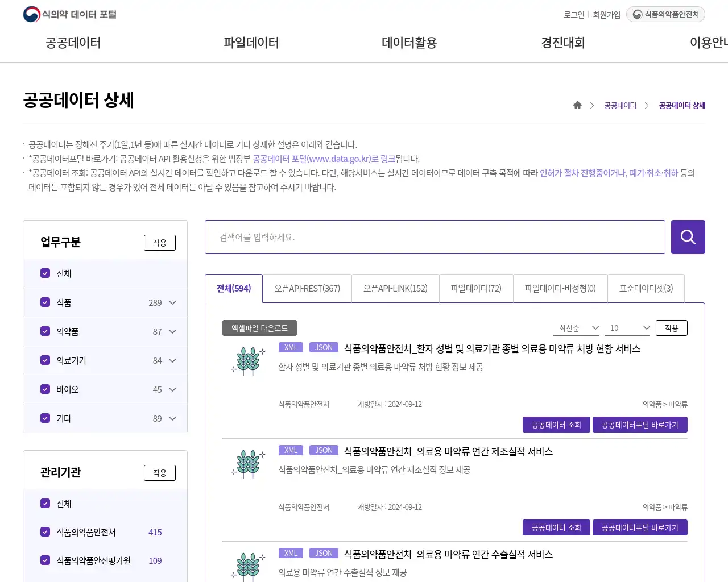This screenshot has width=728, height=582.
Task: Uncheck the 식품의약품안전평가원 agency checkbox
Action: coord(45,560)
